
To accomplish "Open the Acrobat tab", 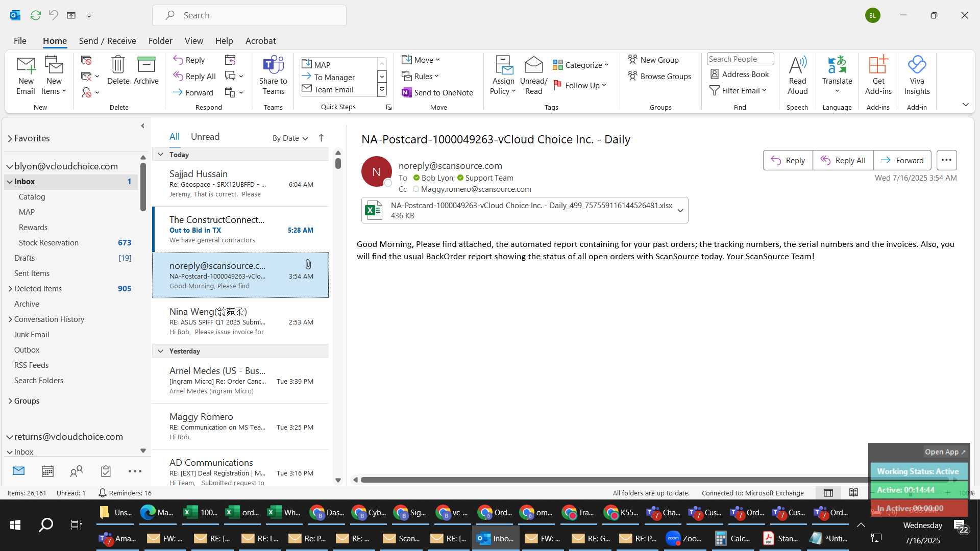I will [x=260, y=41].
